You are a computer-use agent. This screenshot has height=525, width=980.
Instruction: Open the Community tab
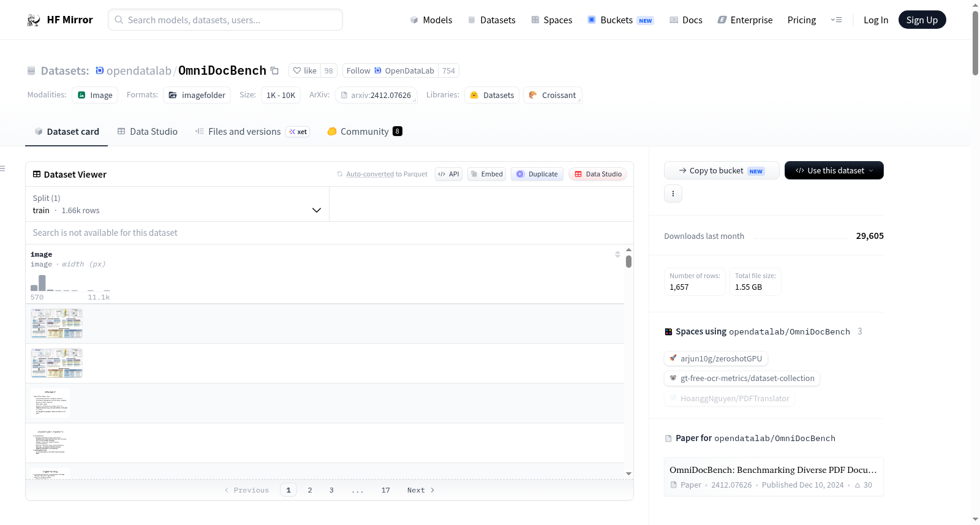pyautogui.click(x=364, y=132)
